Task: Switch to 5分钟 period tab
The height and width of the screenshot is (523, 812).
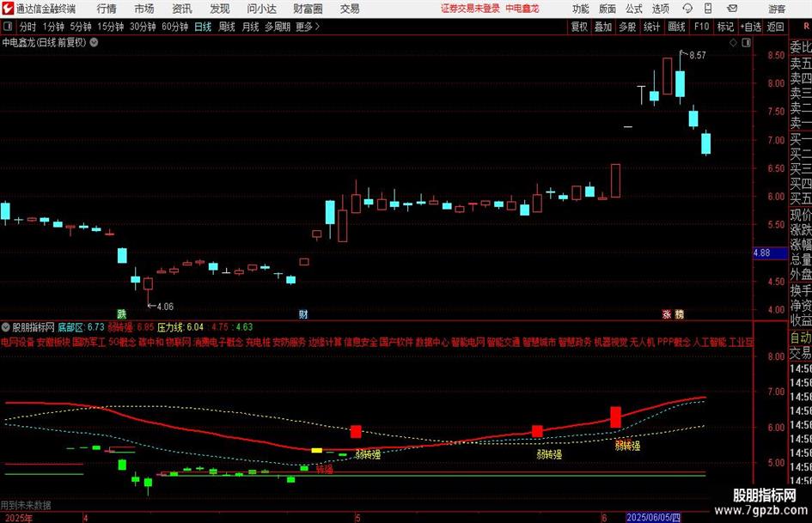Action: 81,27
